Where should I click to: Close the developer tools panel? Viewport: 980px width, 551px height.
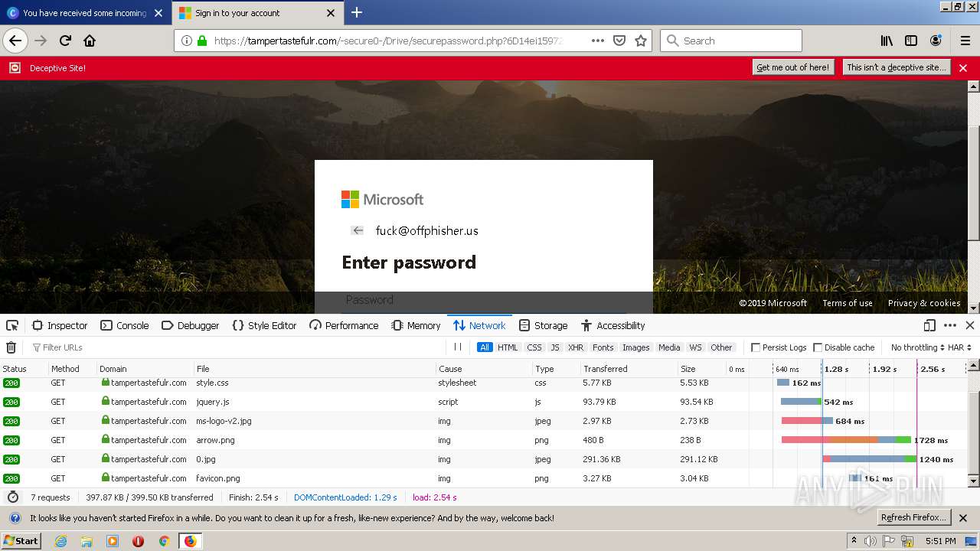click(x=969, y=325)
